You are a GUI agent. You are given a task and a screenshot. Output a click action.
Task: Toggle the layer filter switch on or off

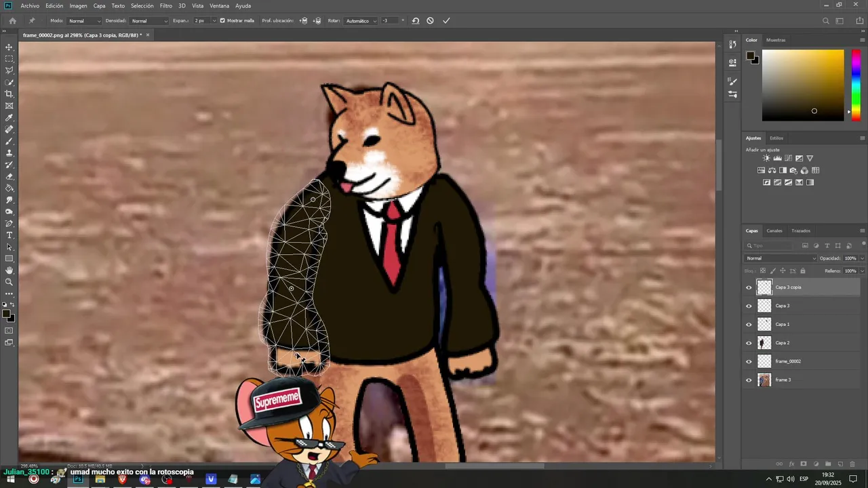coord(863,244)
